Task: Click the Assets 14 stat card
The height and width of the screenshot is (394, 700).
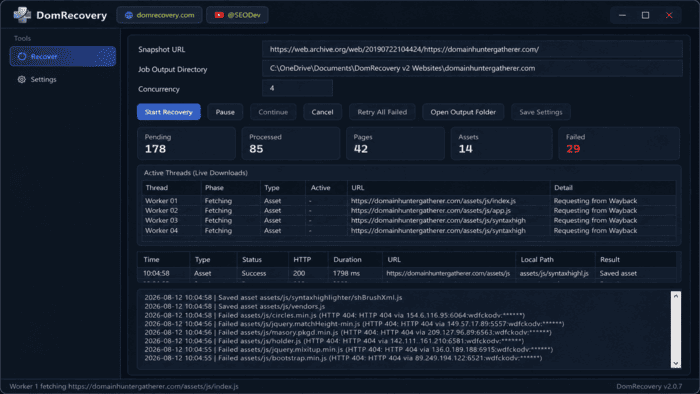Action: click(501, 143)
